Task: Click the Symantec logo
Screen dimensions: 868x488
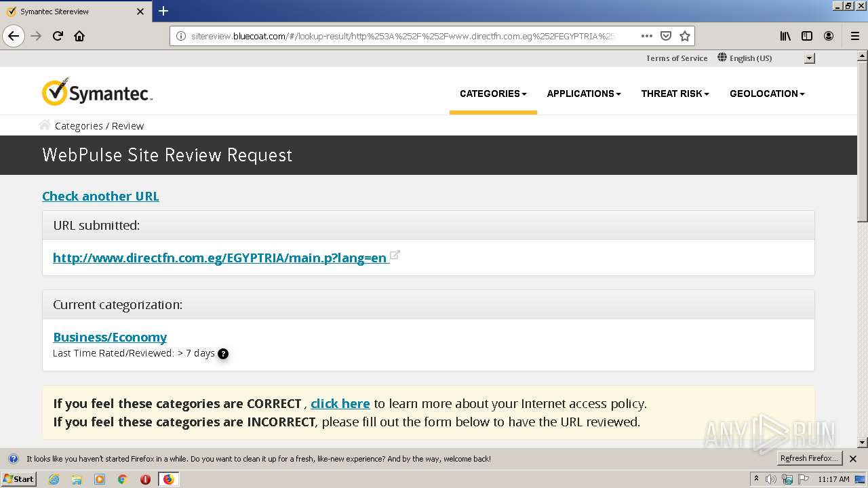Action: (x=97, y=93)
